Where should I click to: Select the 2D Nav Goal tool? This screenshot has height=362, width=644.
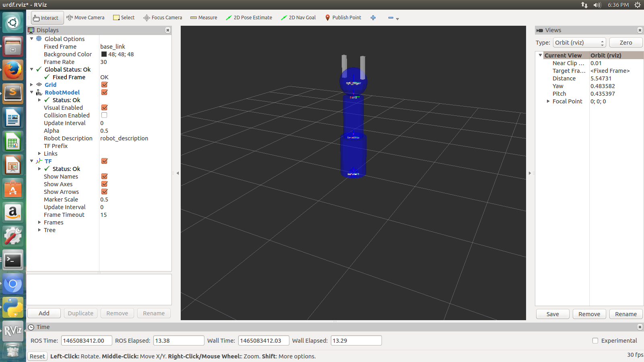coord(298,18)
